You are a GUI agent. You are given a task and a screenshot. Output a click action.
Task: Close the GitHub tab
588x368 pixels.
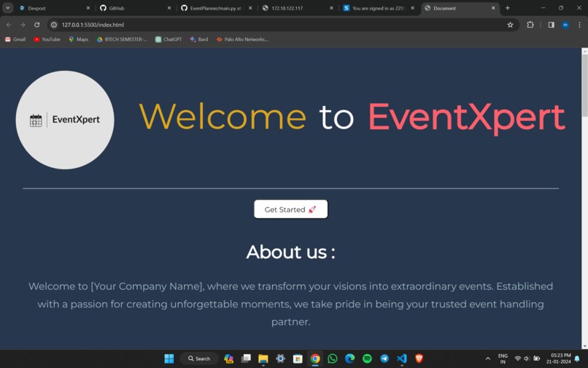[169, 8]
